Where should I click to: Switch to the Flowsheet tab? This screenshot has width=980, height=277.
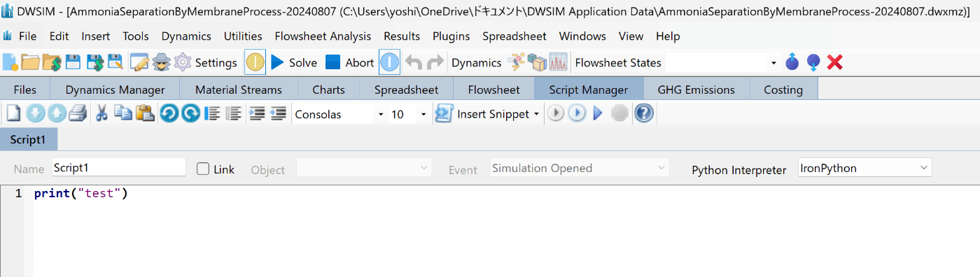(x=494, y=90)
